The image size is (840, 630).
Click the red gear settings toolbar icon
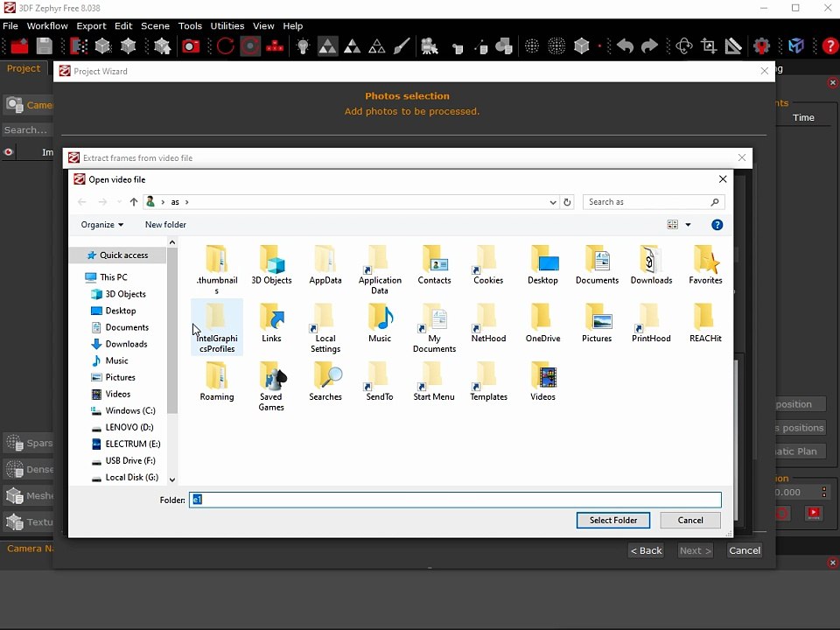point(761,46)
